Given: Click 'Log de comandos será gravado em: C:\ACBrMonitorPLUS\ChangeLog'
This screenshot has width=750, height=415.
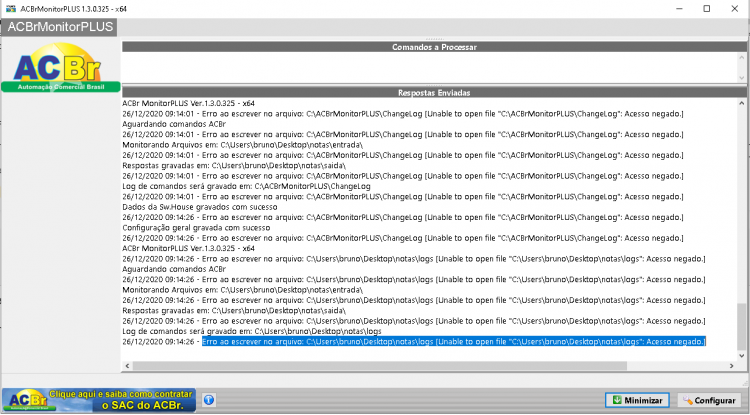Looking at the screenshot, I should tap(246, 186).
